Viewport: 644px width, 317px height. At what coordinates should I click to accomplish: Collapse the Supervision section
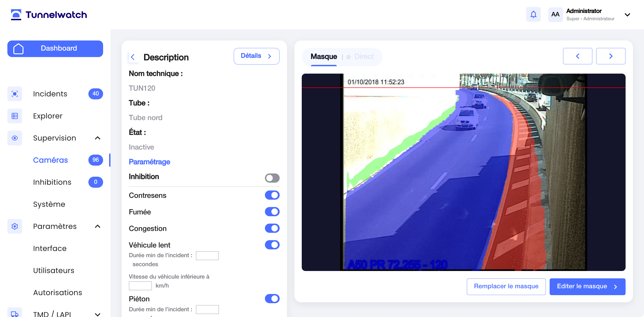tap(98, 138)
